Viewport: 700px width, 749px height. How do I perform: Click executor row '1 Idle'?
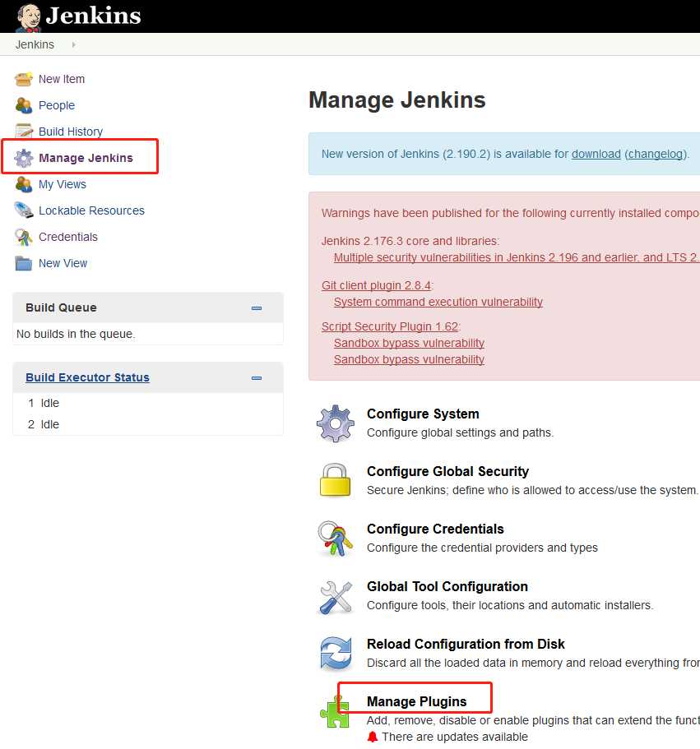[44, 403]
